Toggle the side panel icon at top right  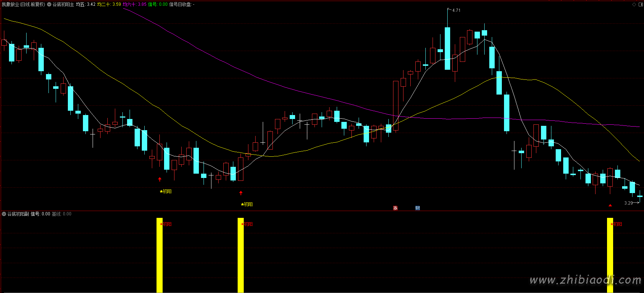(641, 5)
